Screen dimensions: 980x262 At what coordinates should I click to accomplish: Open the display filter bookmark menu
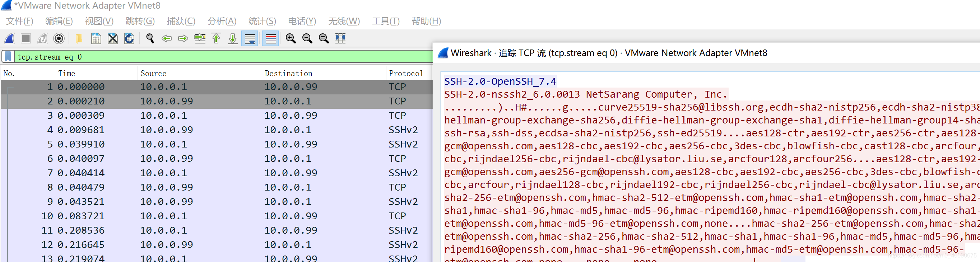pos(8,57)
